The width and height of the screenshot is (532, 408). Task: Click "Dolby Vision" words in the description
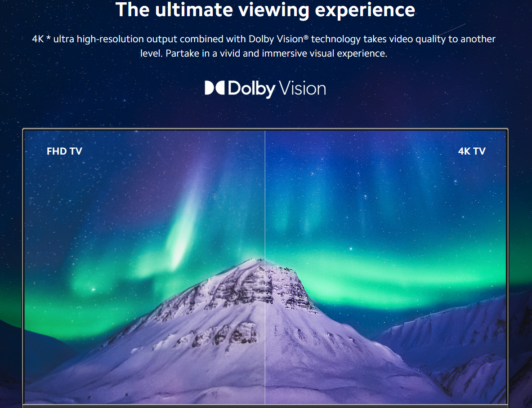tap(276, 39)
